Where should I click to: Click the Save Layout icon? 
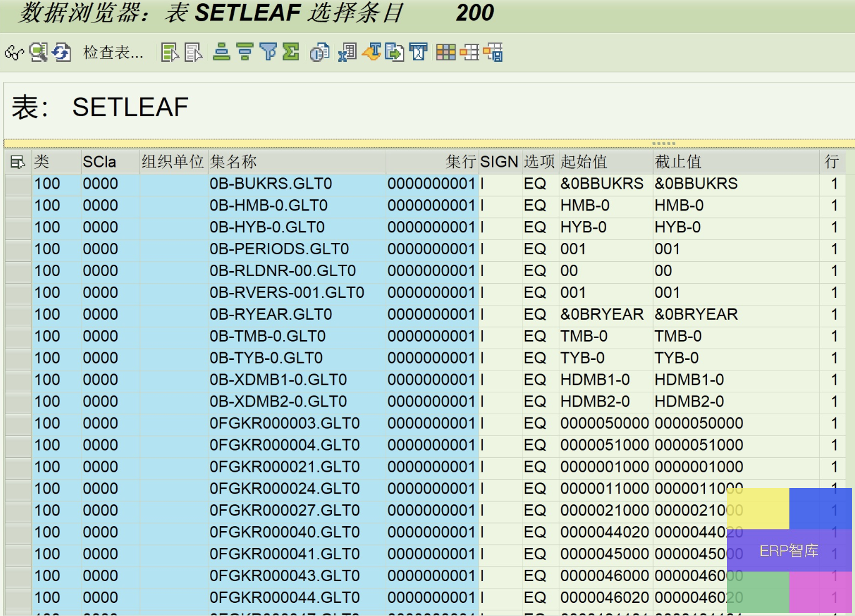point(492,52)
